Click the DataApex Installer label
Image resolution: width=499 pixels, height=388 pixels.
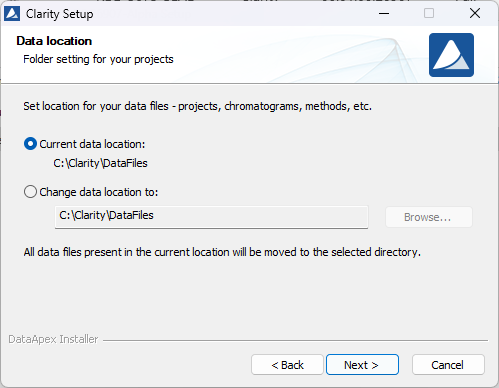coord(53,339)
